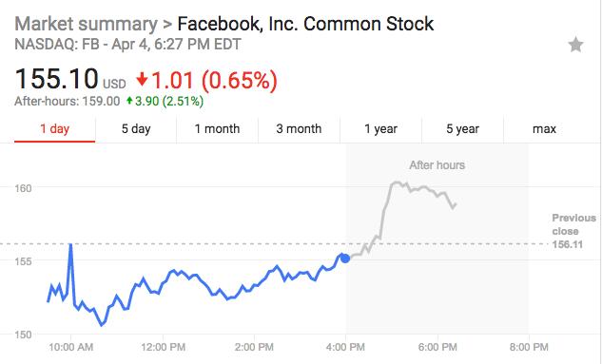The image size is (602, 364).
Task: Click the 12:00 PM time label
Action: (163, 348)
